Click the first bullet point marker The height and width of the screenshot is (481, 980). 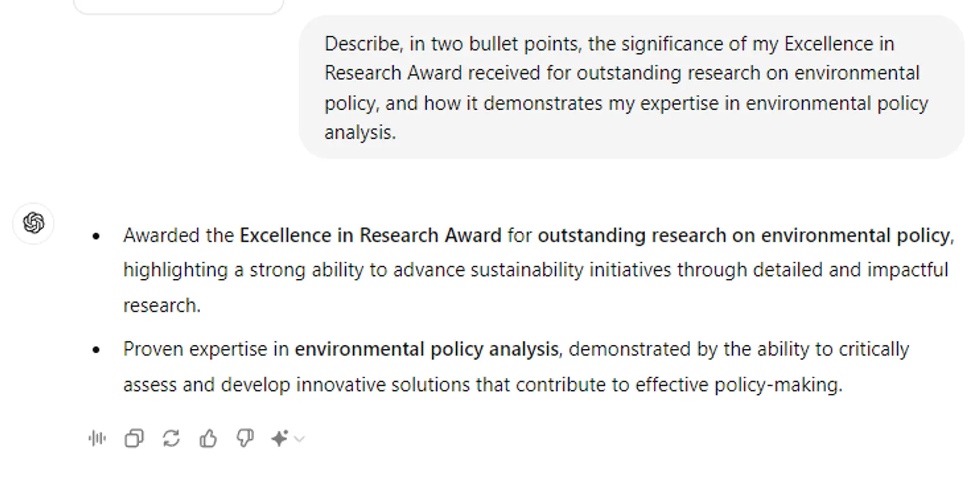[x=96, y=236]
